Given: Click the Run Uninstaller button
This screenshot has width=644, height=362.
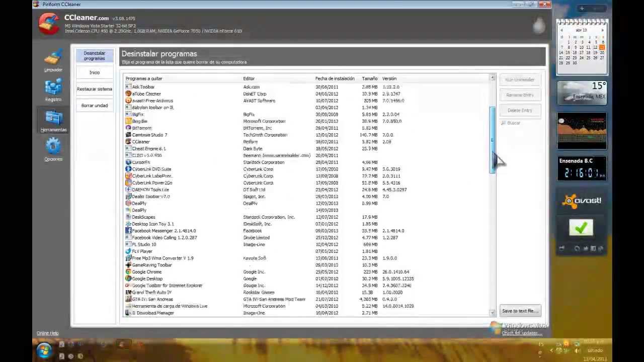Looking at the screenshot, I should click(x=520, y=79).
